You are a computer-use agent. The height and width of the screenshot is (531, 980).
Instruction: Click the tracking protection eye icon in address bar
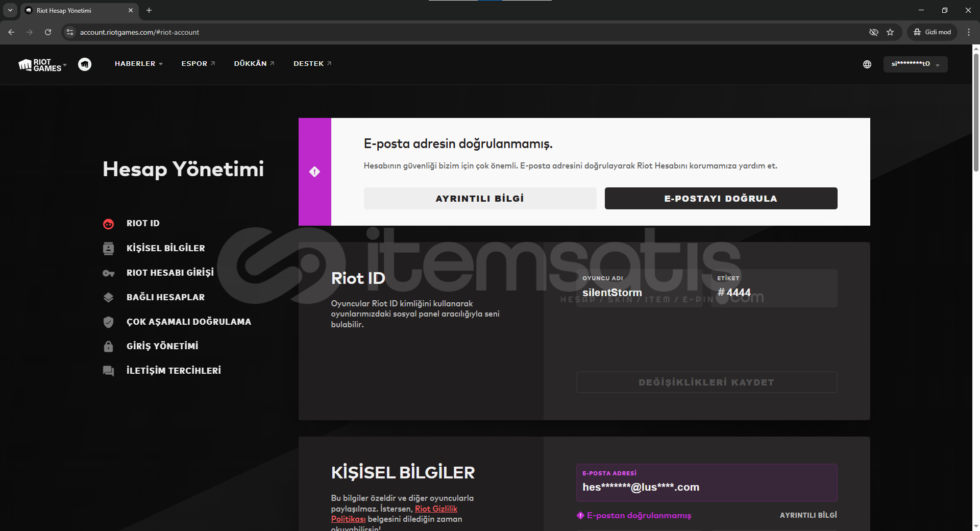[x=873, y=32]
